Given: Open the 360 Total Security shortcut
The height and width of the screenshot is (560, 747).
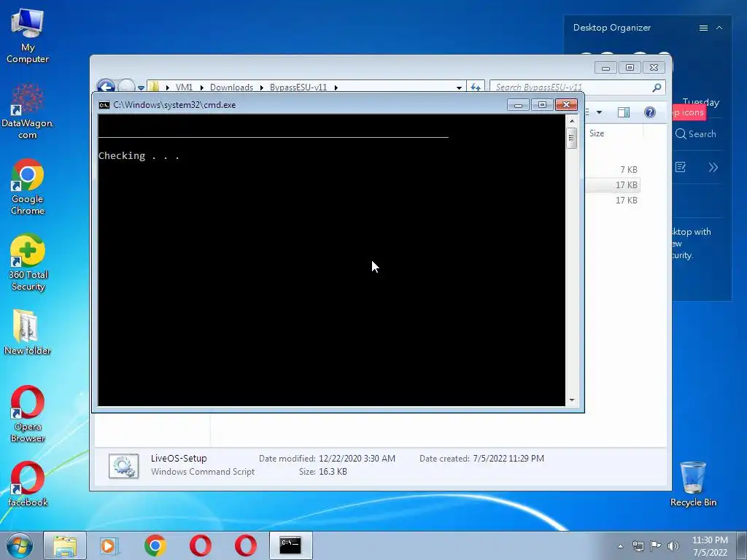Looking at the screenshot, I should pos(28,262).
